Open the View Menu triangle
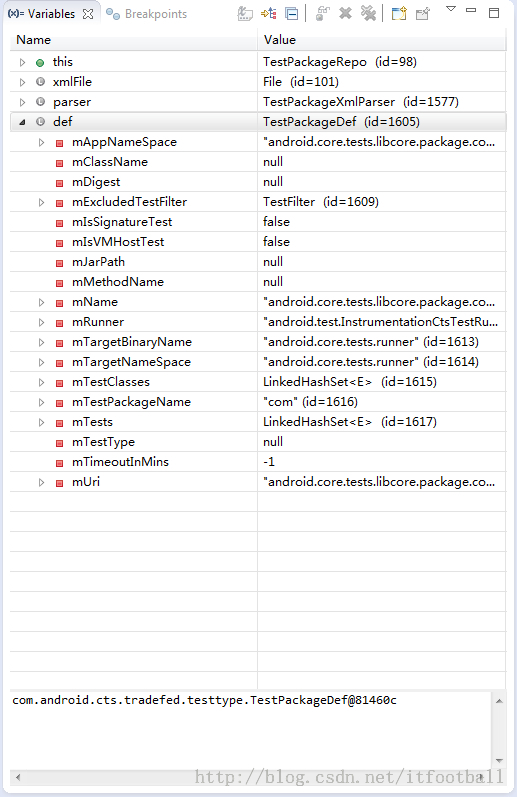 [450, 9]
